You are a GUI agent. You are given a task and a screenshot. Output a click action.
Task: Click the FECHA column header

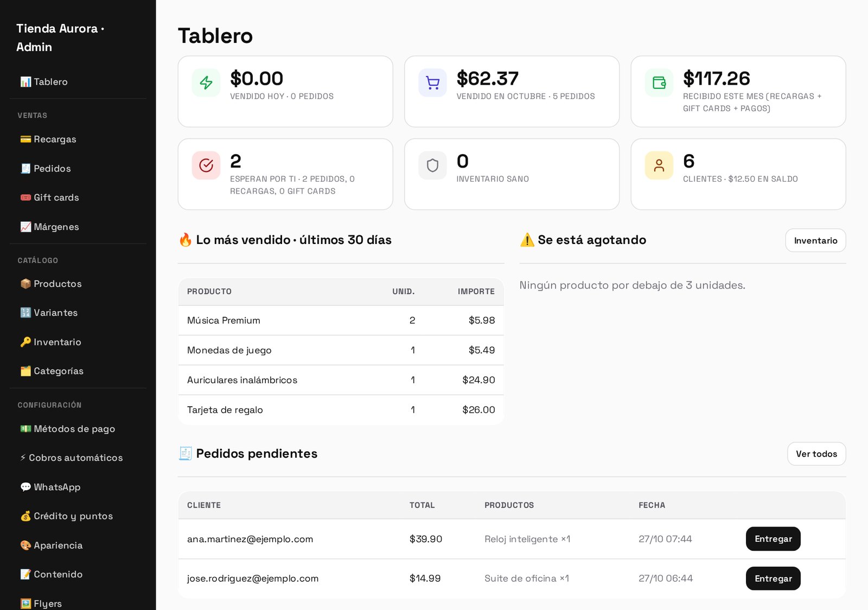pos(652,505)
